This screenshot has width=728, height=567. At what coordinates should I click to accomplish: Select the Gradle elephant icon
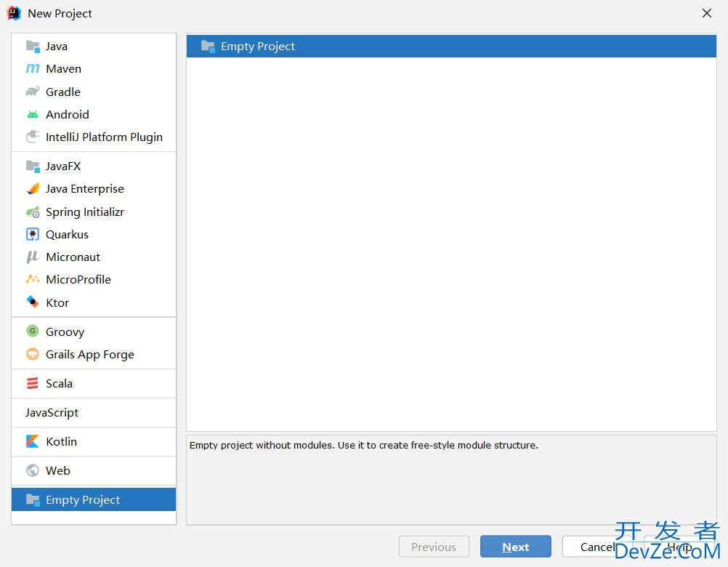33,92
